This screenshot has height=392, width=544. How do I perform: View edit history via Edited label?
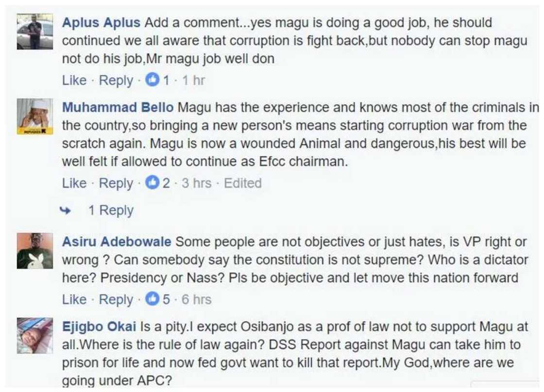pyautogui.click(x=243, y=183)
